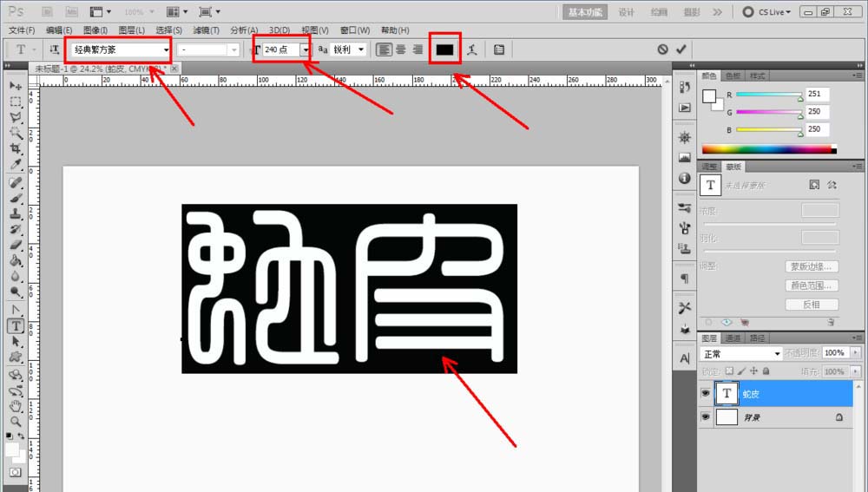Viewport: 868px width, 492px height.
Task: Click the black text color swatch
Action: [444, 50]
